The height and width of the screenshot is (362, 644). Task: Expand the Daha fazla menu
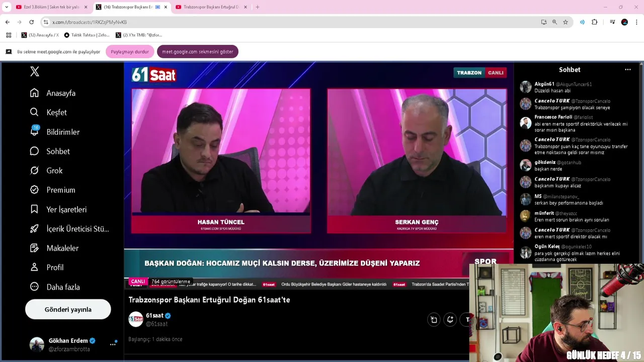(55, 287)
